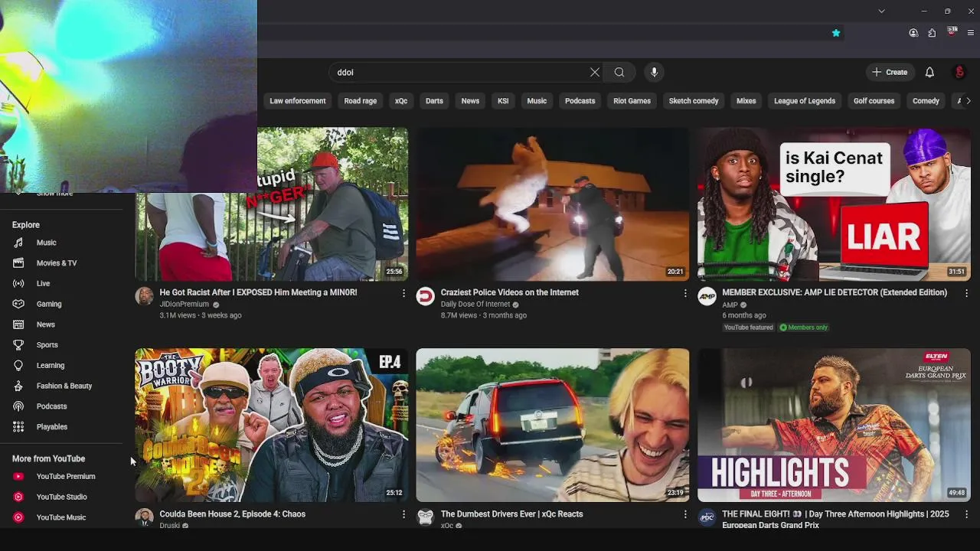
Task: Open MEMBER EXCLUSIVE AMP LIE DETECTOR title
Action: pos(835,292)
